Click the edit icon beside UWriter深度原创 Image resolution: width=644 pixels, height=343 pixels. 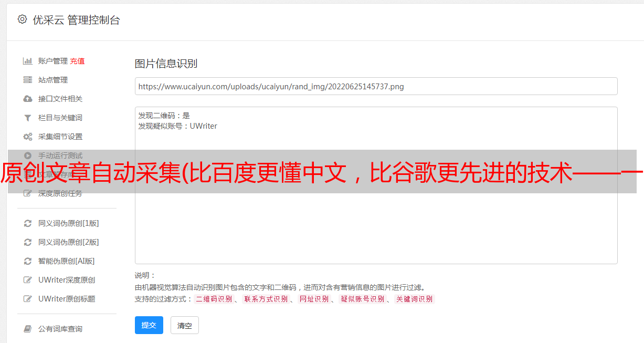pyautogui.click(x=28, y=280)
